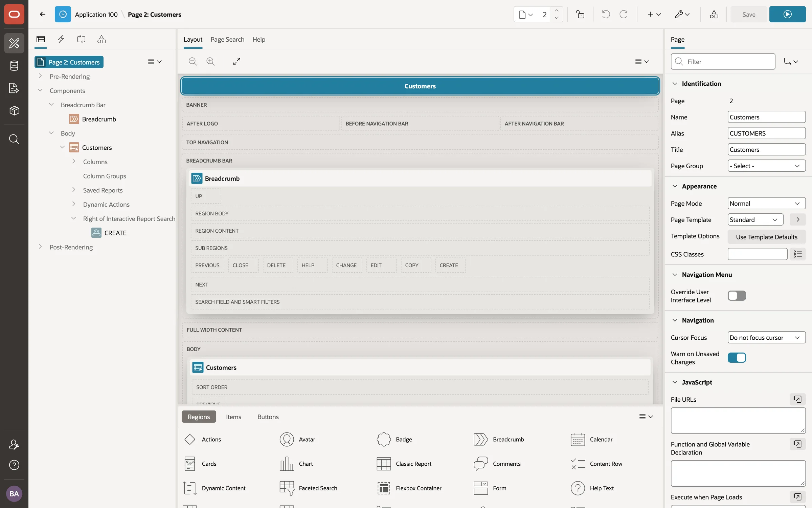
Task: Select the CREATE button tree item
Action: (115, 233)
